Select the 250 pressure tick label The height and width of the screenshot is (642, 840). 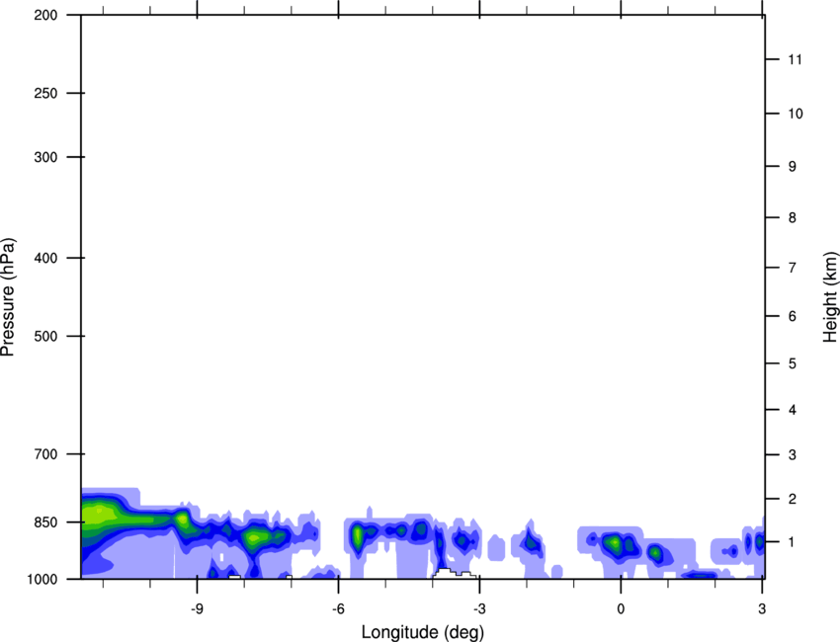click(45, 93)
